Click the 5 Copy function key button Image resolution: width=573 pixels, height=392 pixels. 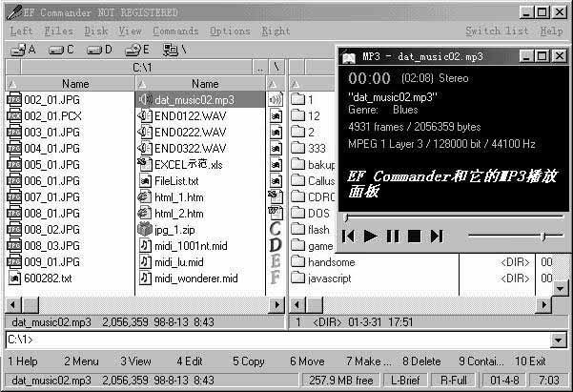[x=250, y=361]
